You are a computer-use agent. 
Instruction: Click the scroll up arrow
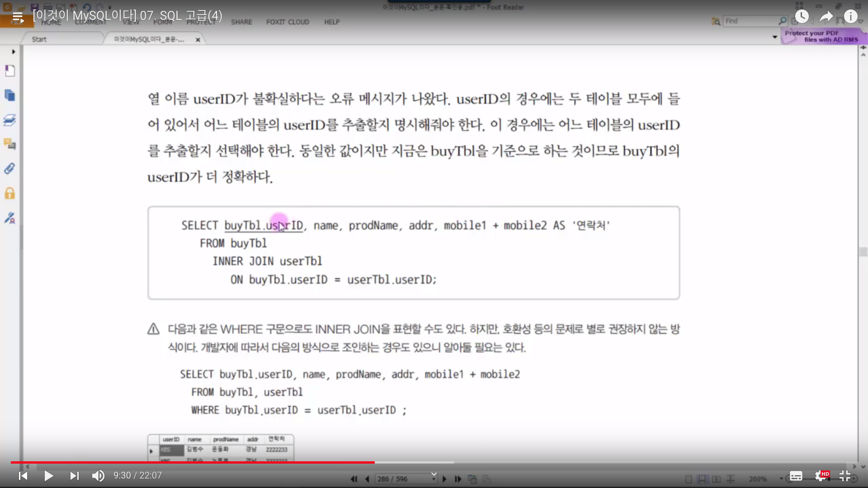863,55
